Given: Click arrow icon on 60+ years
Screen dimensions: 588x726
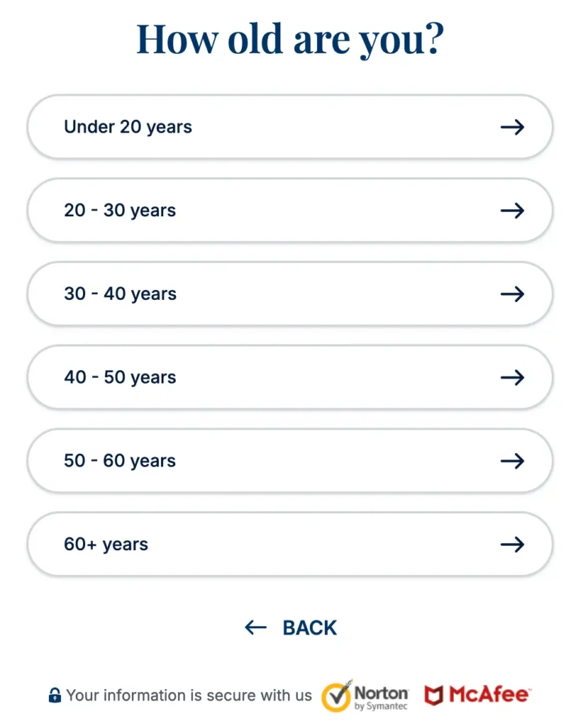Looking at the screenshot, I should 512,544.
